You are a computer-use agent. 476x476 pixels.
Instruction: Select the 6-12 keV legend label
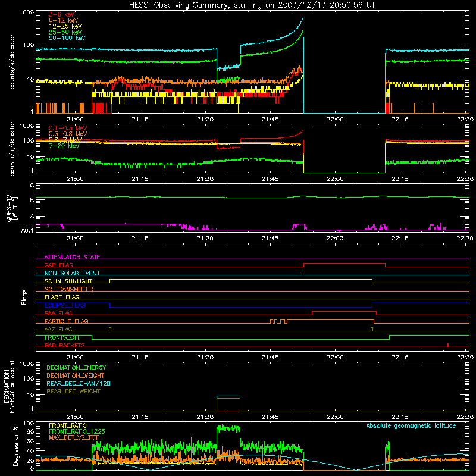(x=64, y=20)
